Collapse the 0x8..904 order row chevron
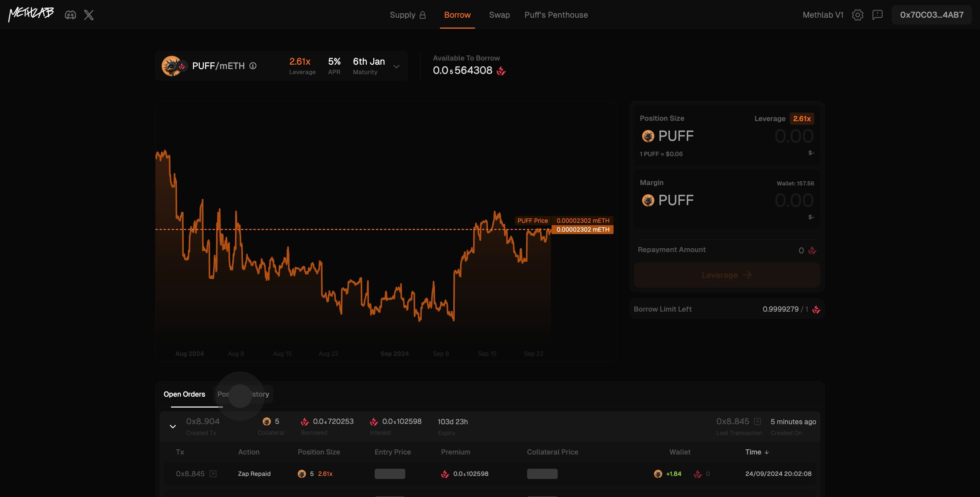Image resolution: width=980 pixels, height=497 pixels. click(173, 426)
